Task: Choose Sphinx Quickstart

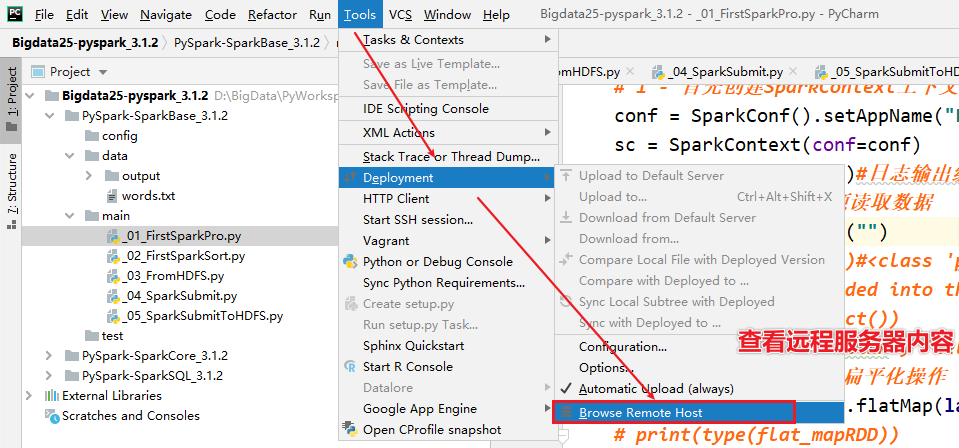Action: tap(448, 346)
